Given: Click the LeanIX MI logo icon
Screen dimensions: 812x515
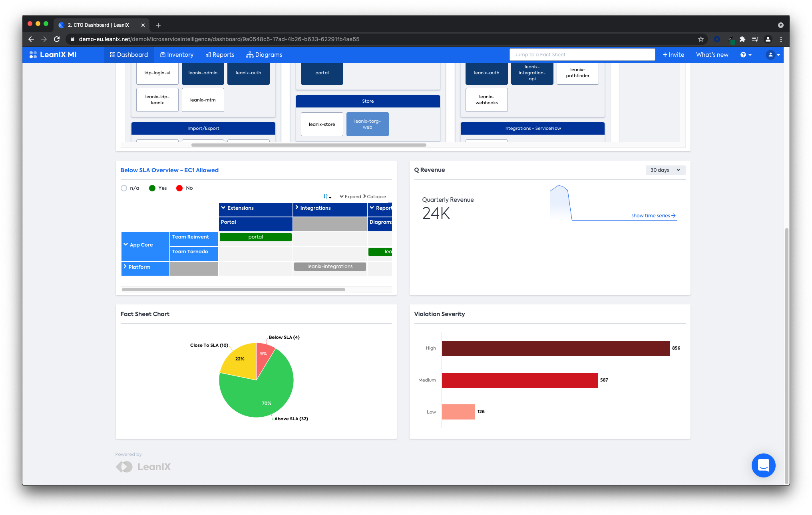Looking at the screenshot, I should (33, 55).
